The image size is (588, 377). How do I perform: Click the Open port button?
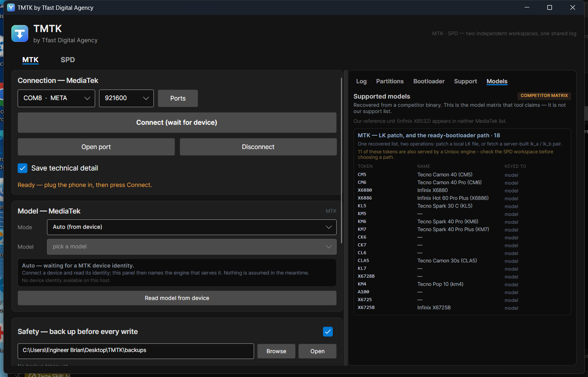(x=96, y=147)
